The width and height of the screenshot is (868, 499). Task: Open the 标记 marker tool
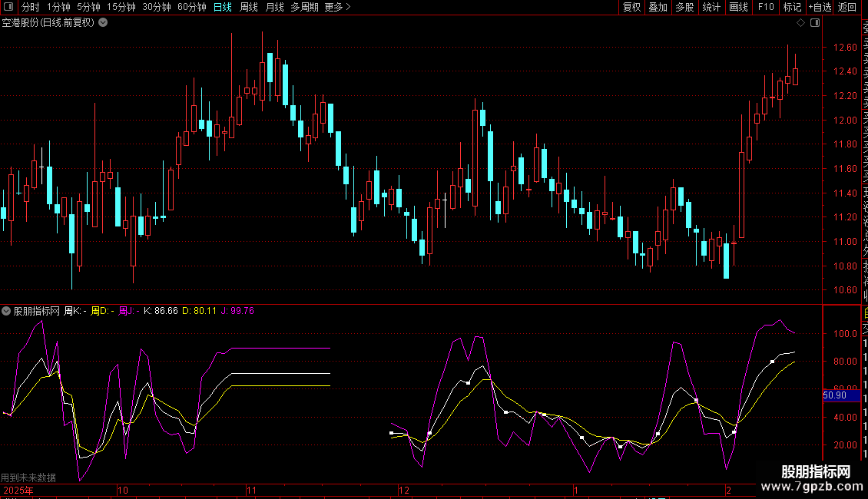791,7
